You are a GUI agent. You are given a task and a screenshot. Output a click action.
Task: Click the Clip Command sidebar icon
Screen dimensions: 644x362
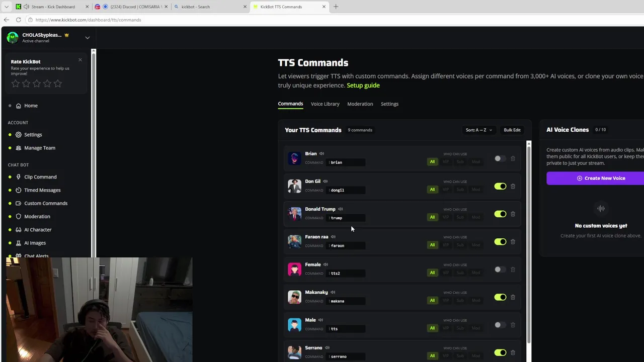pyautogui.click(x=19, y=177)
